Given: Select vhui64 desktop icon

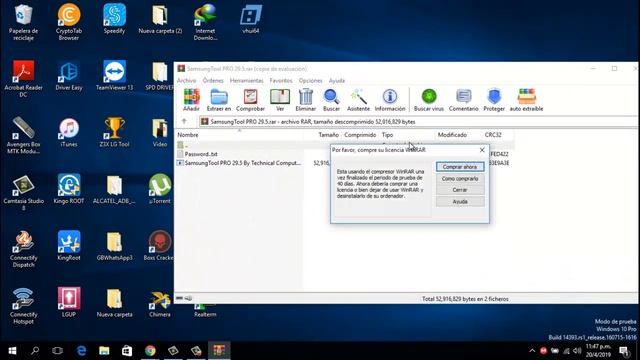Looking at the screenshot, I should click(x=251, y=19).
